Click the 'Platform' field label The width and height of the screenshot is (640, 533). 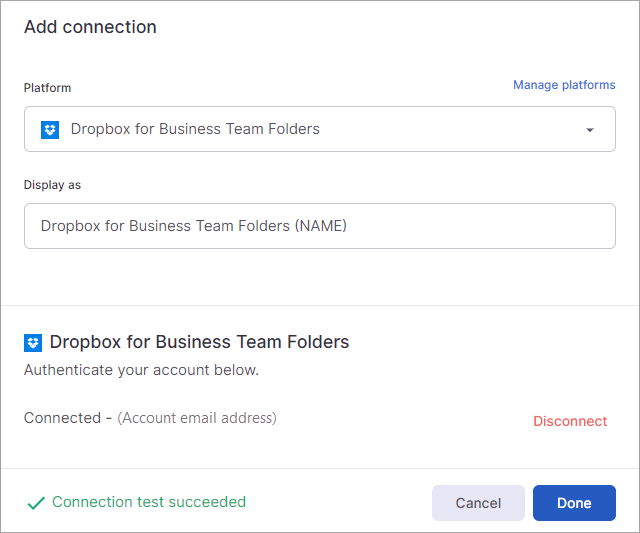[x=47, y=88]
